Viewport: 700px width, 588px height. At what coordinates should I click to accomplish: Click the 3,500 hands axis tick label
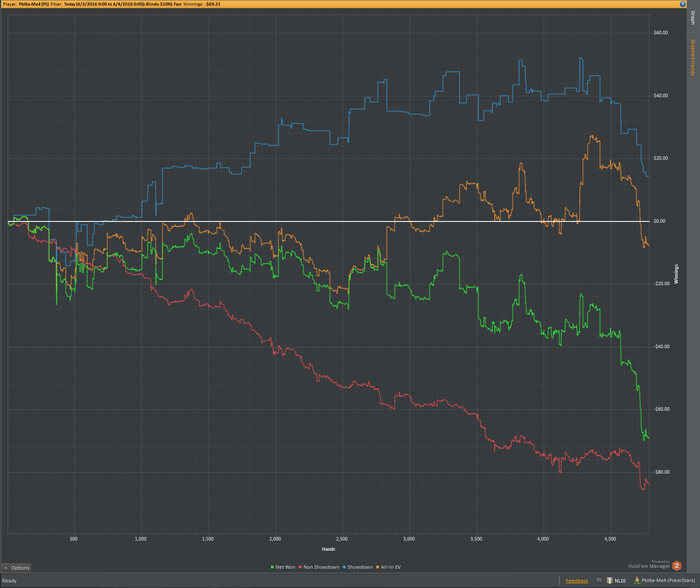pyautogui.click(x=476, y=539)
